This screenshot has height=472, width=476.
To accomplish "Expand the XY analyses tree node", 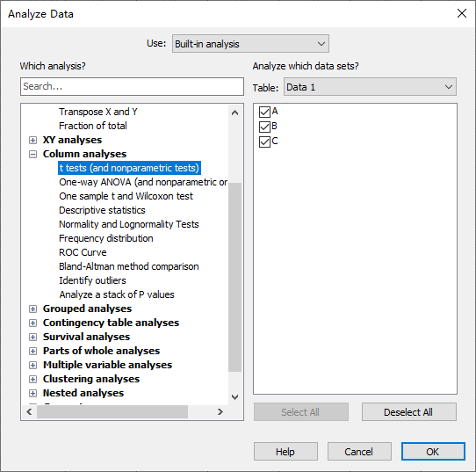I will pyautogui.click(x=32, y=140).
